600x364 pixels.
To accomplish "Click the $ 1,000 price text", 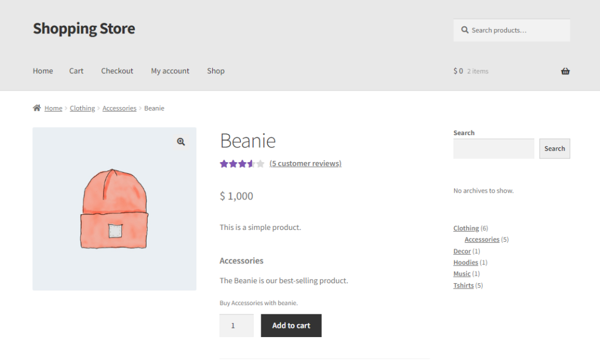I will click(x=236, y=196).
